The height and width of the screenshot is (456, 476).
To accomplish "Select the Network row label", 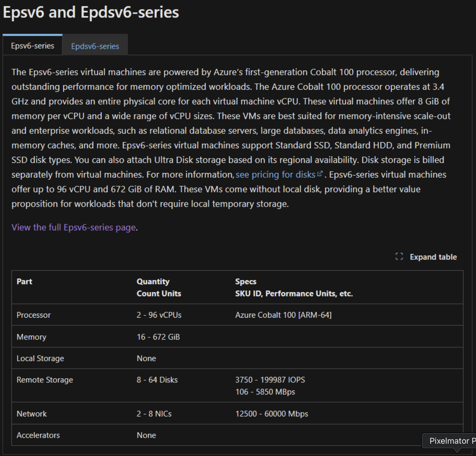I will pyautogui.click(x=32, y=414).
